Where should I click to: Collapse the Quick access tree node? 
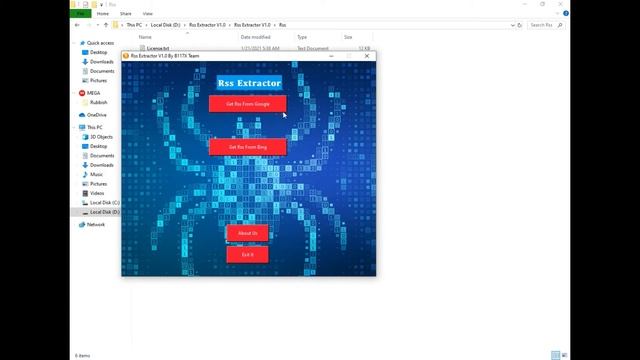(x=74, y=43)
